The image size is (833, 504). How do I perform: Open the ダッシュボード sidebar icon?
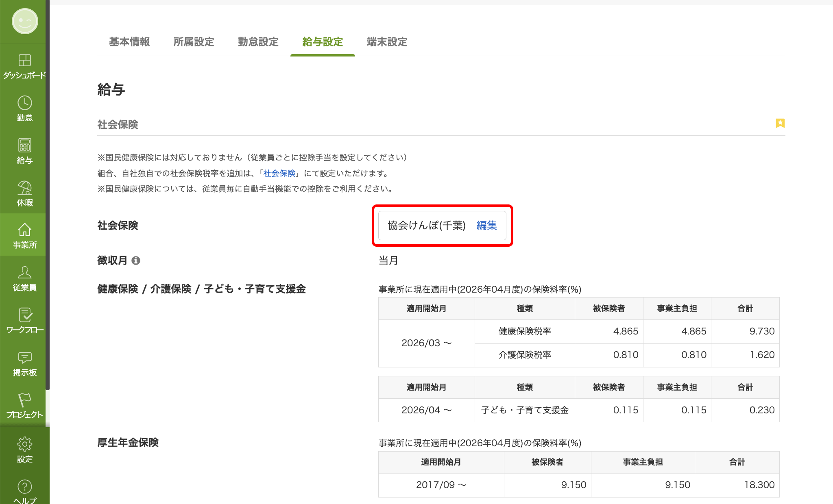(24, 61)
